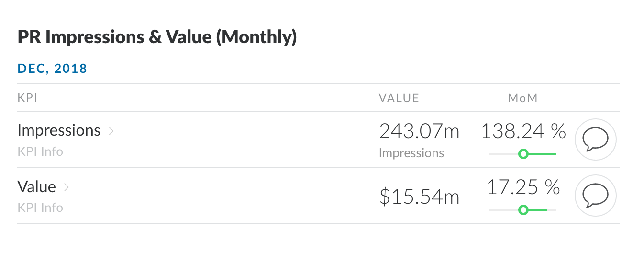644x255 pixels.
Task: Select the PR Impressions & Value (Monthly) title
Action: (157, 37)
